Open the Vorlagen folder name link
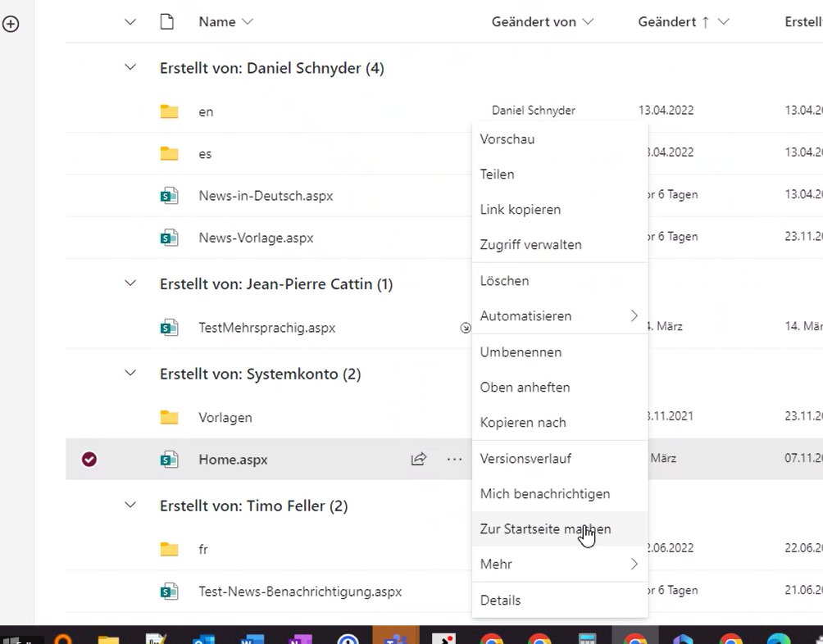 click(225, 417)
